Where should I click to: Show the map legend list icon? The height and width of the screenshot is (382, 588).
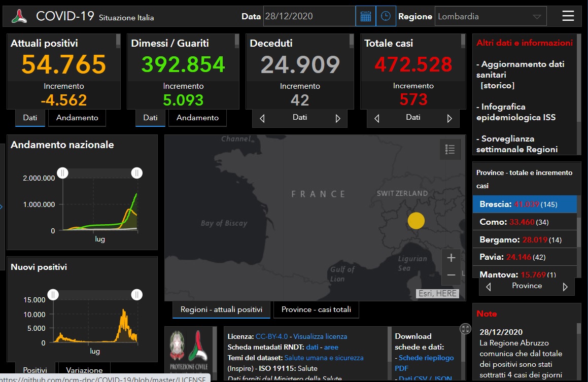pyautogui.click(x=449, y=149)
